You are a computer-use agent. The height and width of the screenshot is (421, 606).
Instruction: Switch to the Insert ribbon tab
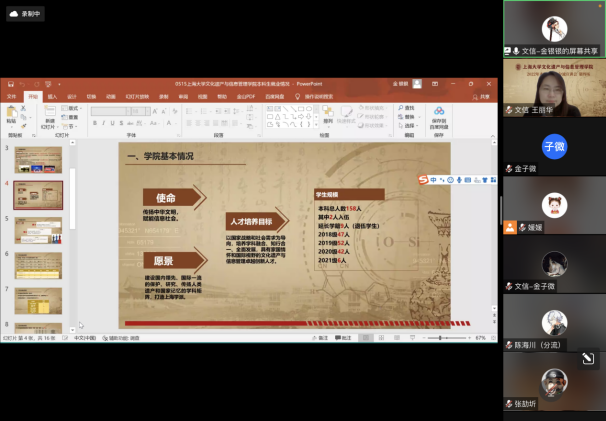pyautogui.click(x=52, y=97)
